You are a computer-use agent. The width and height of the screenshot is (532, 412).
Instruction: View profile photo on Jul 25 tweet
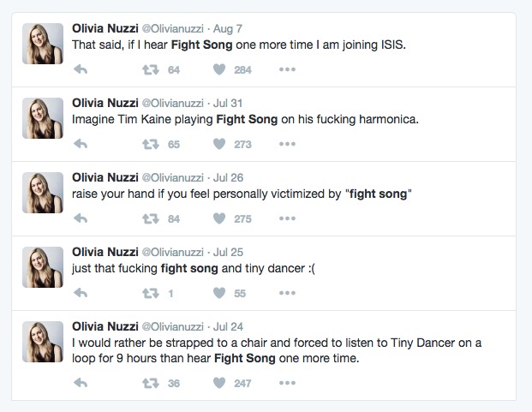click(x=43, y=267)
